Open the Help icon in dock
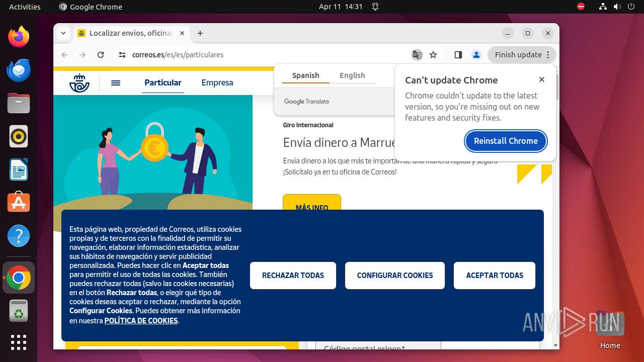 coord(19,236)
